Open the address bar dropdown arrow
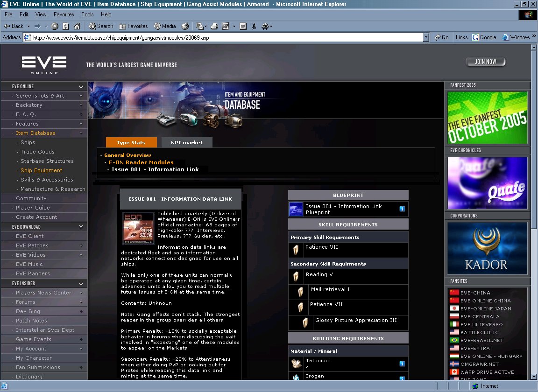 [426, 37]
